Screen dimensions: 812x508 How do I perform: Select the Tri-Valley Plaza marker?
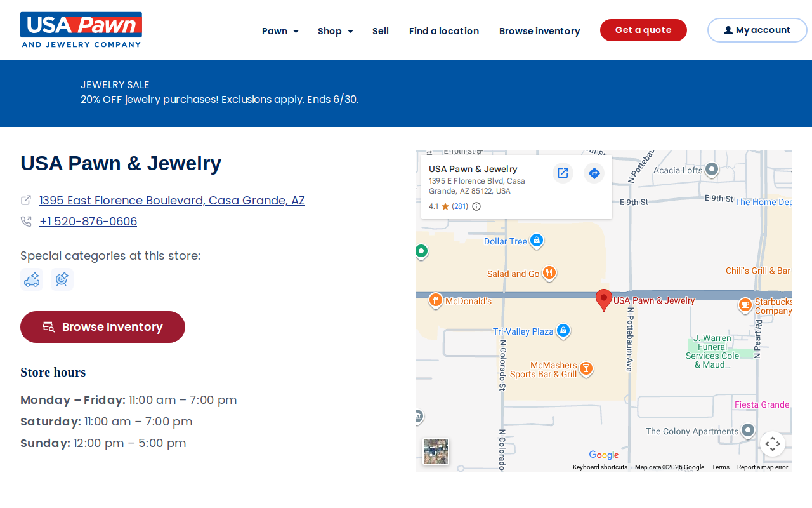pyautogui.click(x=563, y=331)
